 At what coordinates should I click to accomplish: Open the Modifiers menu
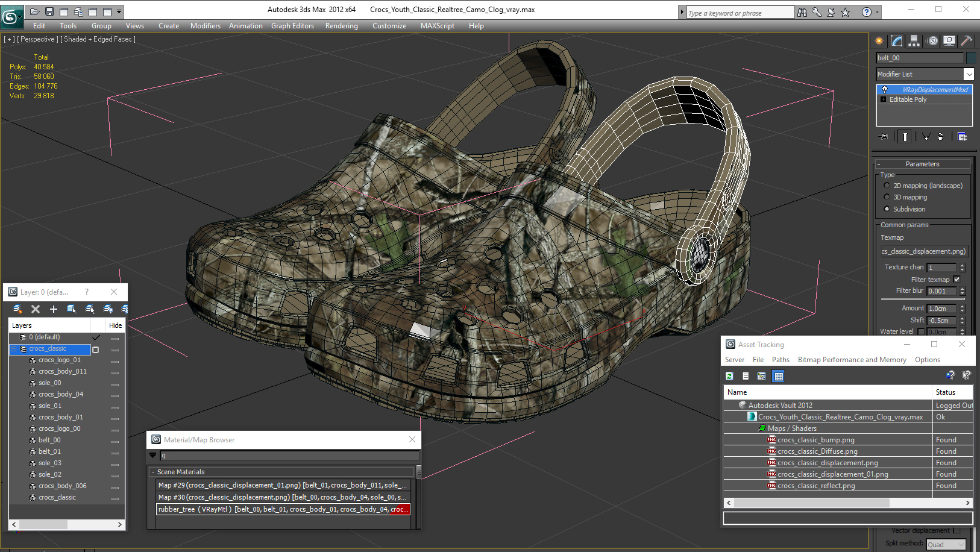click(206, 26)
